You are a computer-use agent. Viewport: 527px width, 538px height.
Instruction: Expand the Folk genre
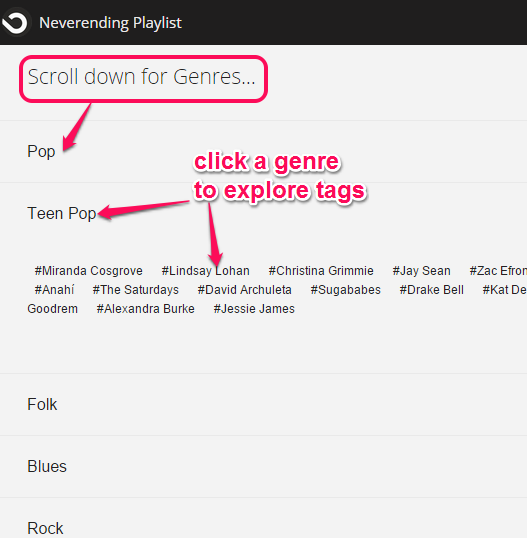coord(42,404)
